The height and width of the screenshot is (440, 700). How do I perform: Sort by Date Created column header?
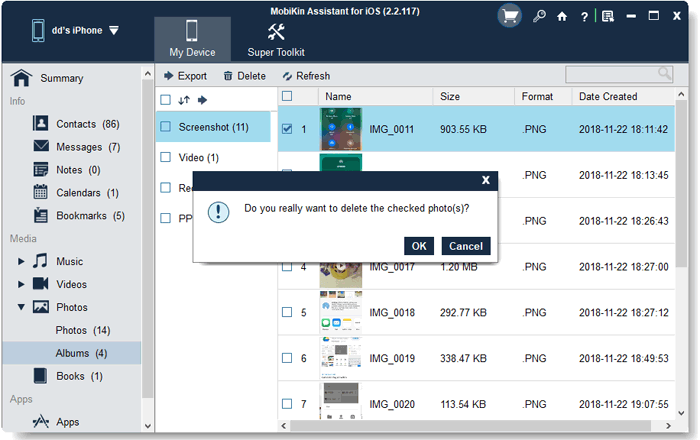click(x=623, y=96)
